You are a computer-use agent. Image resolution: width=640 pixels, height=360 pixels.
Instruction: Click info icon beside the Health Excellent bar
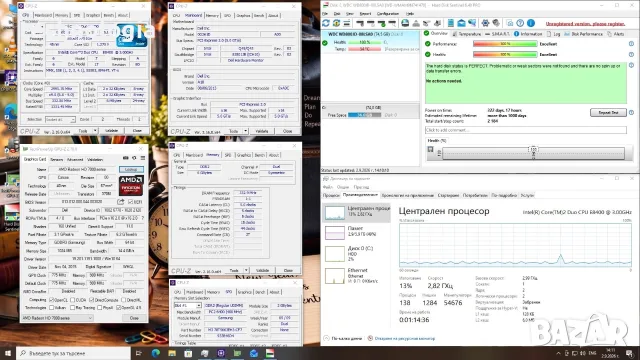631,54
